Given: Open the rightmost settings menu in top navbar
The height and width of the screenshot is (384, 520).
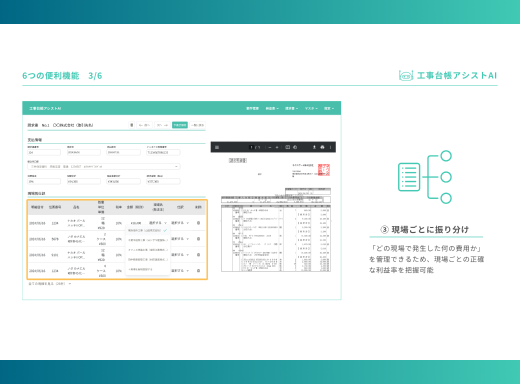Looking at the screenshot, I should [x=329, y=108].
